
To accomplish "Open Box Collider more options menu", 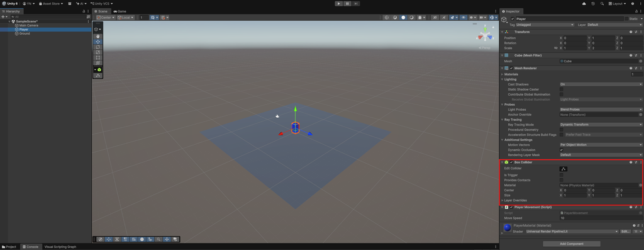I will point(641,162).
